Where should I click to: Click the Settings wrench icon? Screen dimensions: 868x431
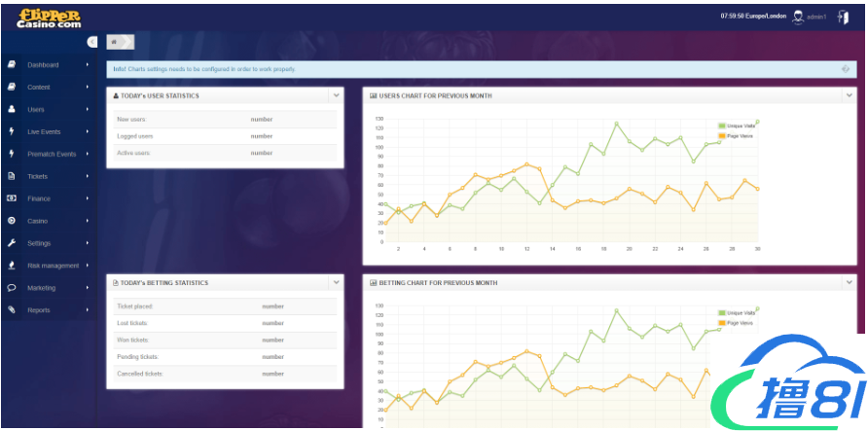pos(11,243)
